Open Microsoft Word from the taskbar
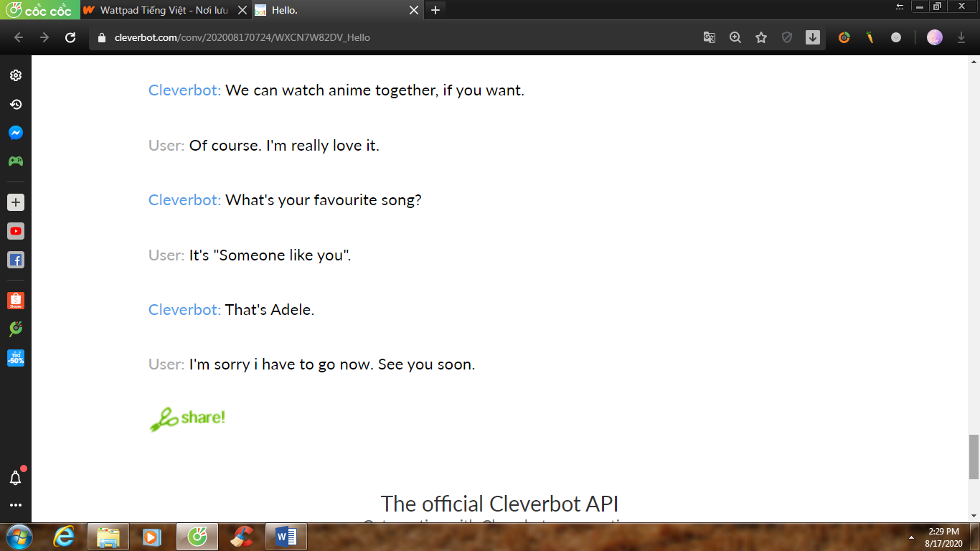 tap(286, 536)
